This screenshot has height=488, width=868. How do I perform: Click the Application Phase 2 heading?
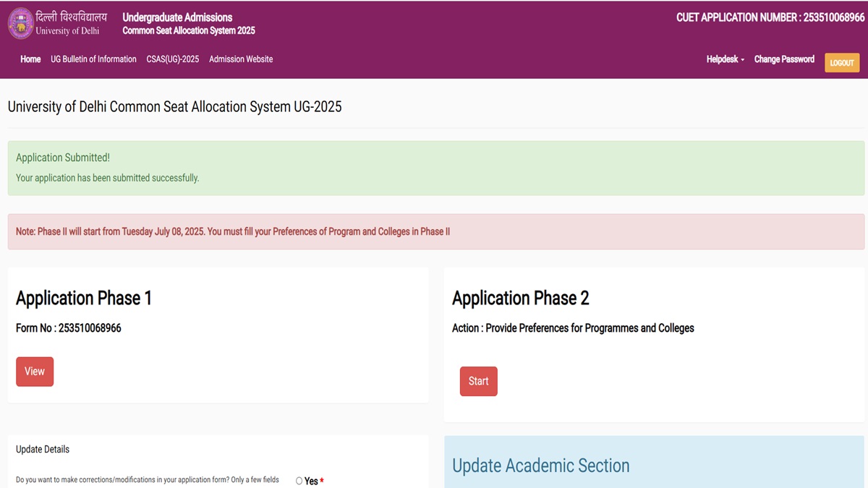520,298
